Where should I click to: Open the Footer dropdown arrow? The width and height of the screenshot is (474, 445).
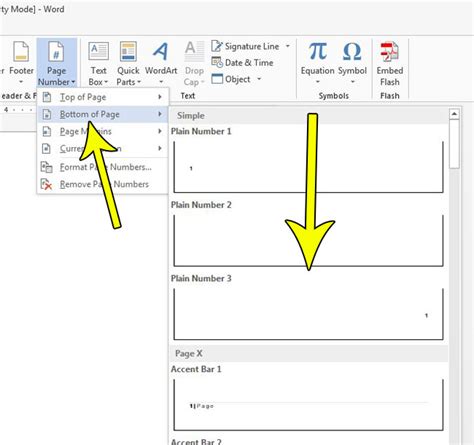21,82
